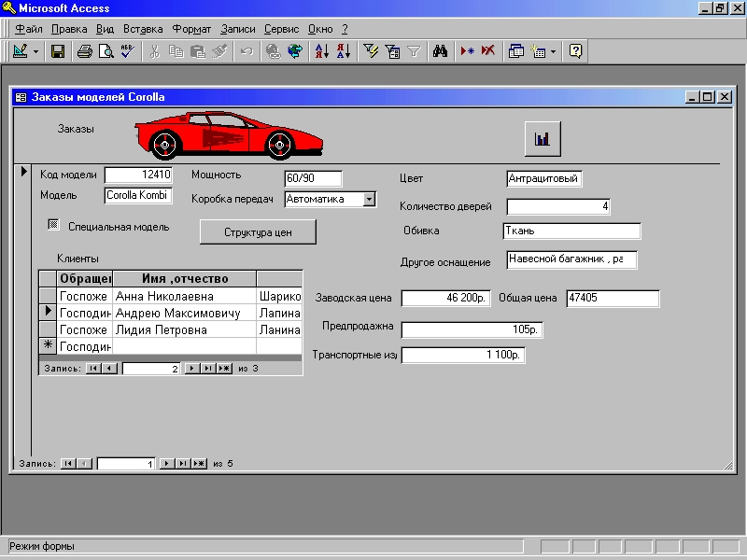This screenshot has width=747, height=560.
Task: Toggle the Специальная модель checkbox
Action: click(53, 224)
